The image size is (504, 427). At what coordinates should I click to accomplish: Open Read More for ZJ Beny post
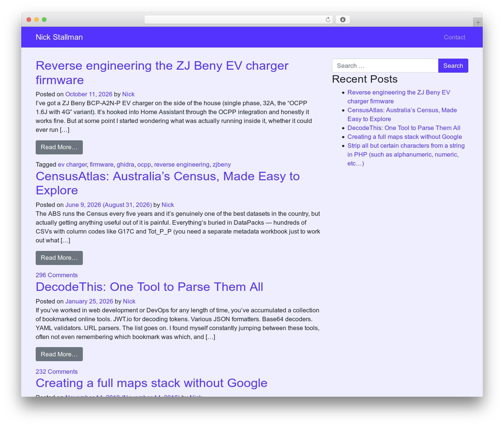[x=59, y=147]
